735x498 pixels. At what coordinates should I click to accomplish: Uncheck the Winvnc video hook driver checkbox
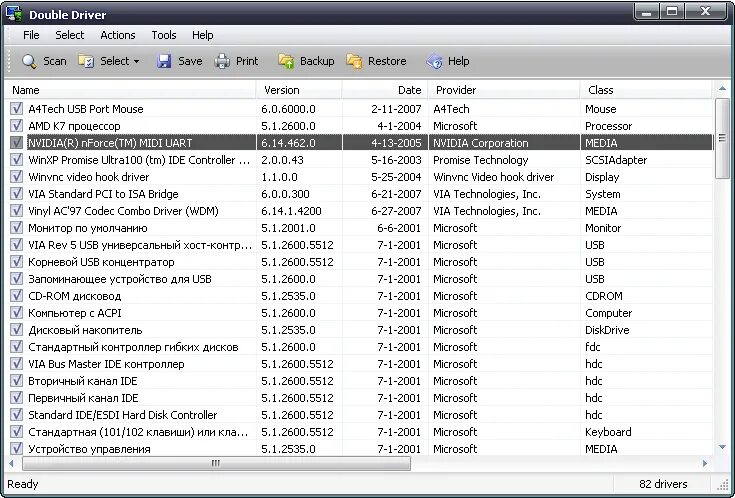click(x=16, y=177)
